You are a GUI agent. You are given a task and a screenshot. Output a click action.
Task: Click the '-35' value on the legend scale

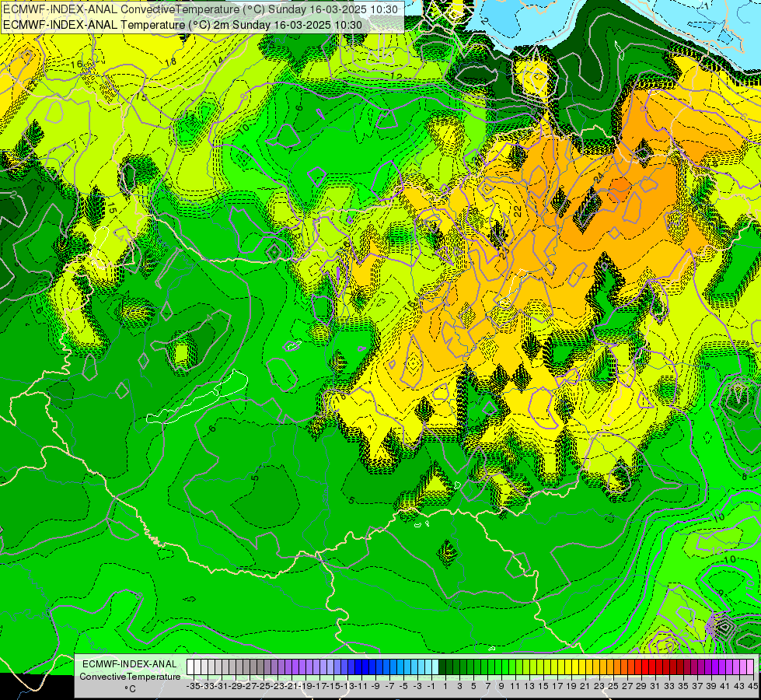(194, 686)
